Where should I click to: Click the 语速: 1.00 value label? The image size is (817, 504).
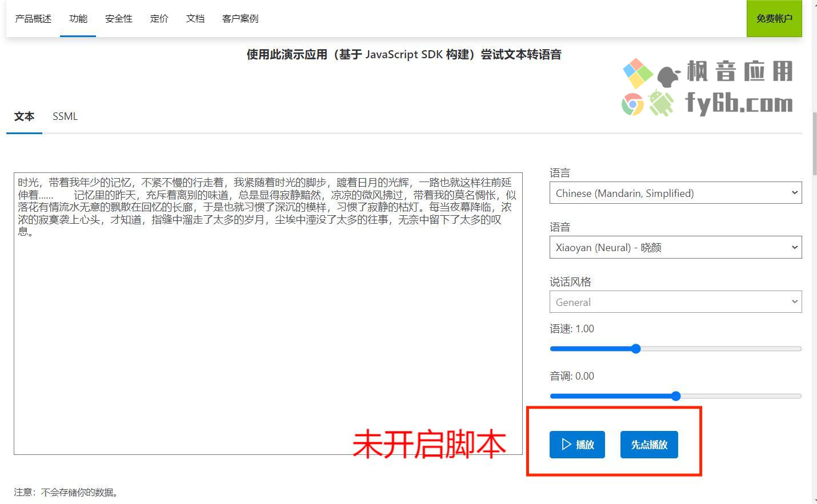coord(572,329)
